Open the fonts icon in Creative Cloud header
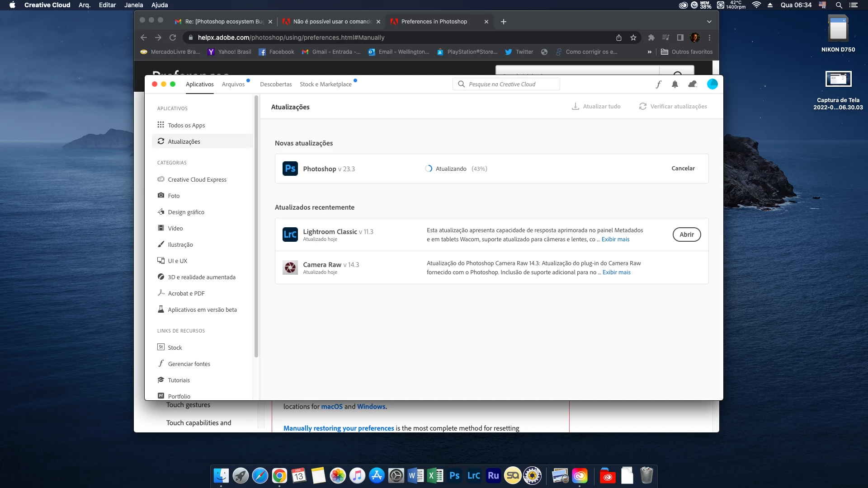The width and height of the screenshot is (868, 488). coord(659,84)
